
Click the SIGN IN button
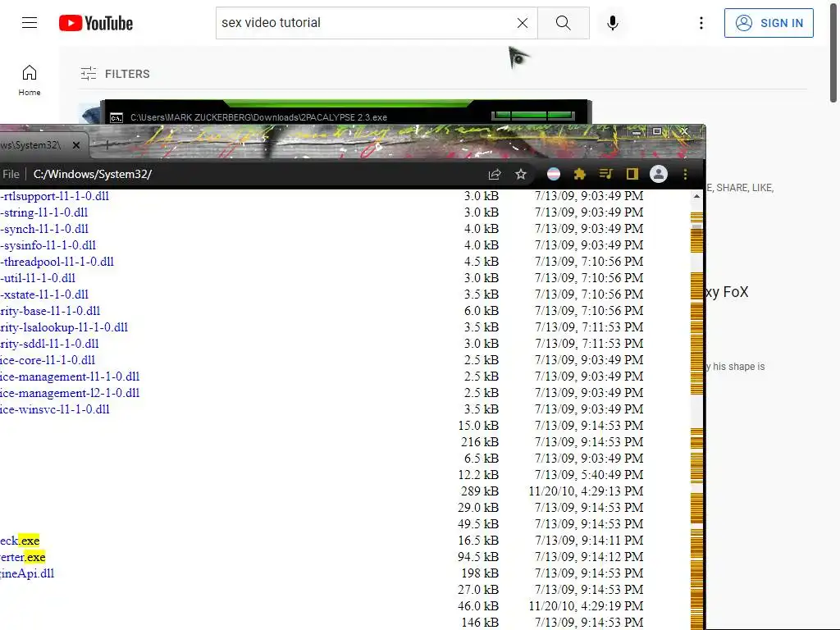coord(769,23)
